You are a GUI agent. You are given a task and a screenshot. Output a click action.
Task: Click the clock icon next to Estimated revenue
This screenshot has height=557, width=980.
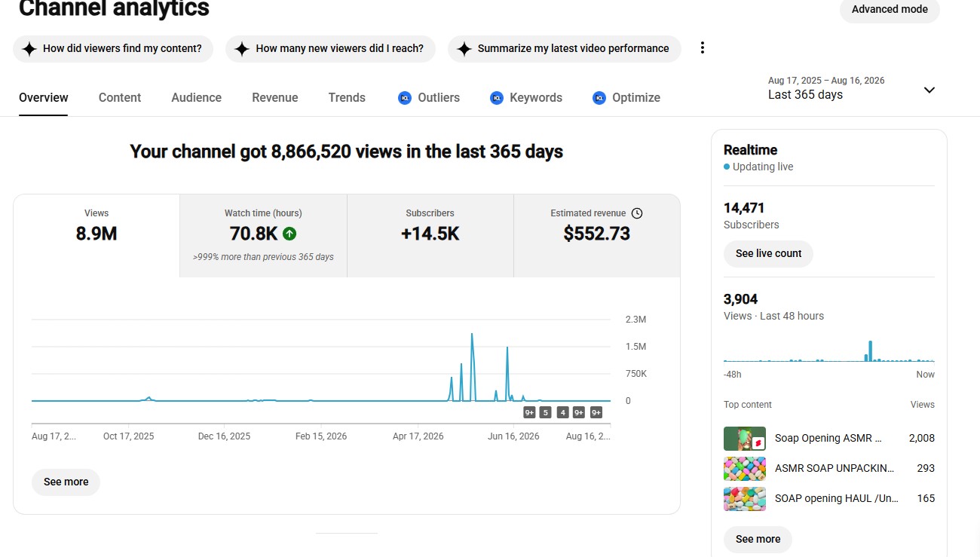coord(637,213)
